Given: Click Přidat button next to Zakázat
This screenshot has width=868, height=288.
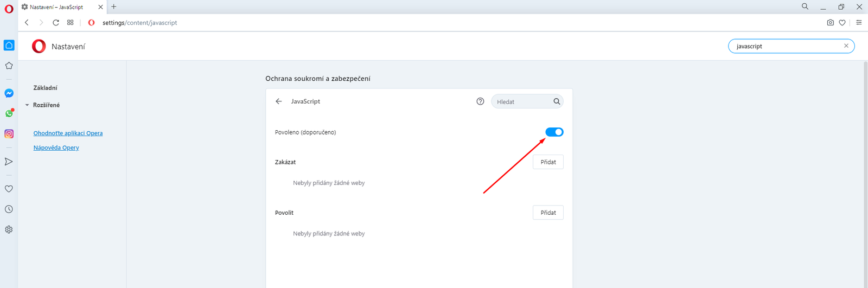Looking at the screenshot, I should coord(548,162).
